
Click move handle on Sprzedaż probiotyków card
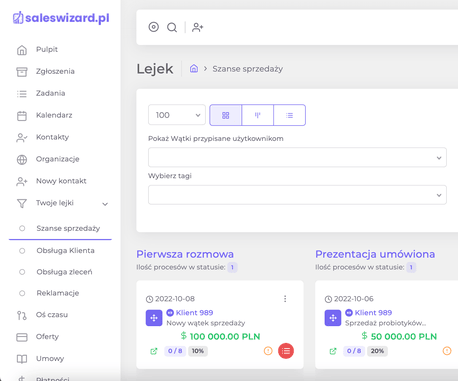tap(333, 318)
